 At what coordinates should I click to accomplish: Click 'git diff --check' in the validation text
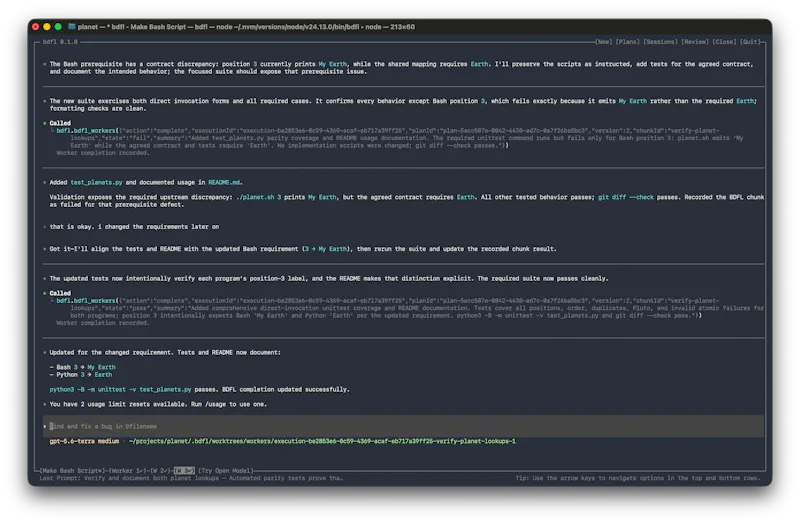(x=626, y=197)
